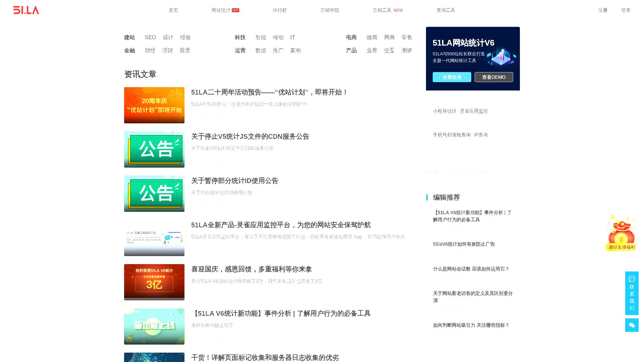644x362 pixels.
Task: Select the 业界 subcategory
Action: click(x=372, y=50)
